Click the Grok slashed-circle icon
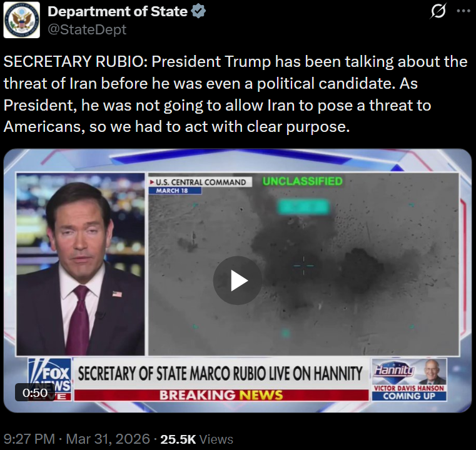Screen dimensions: 476x450 click(438, 11)
